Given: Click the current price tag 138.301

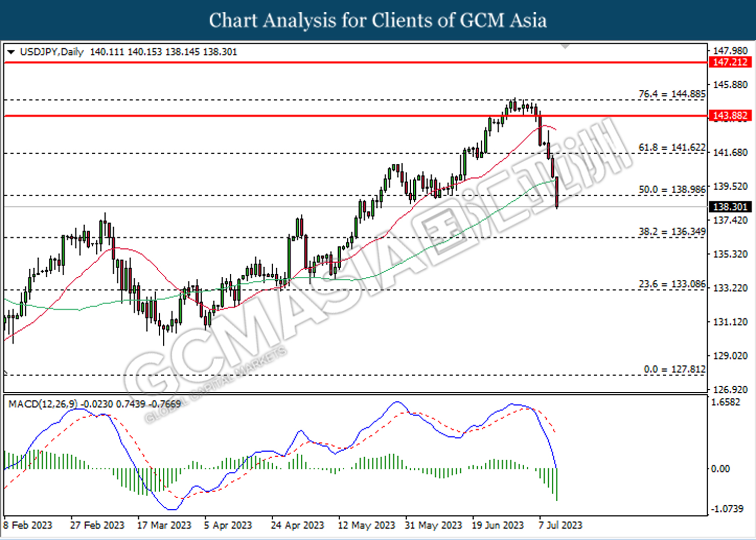Looking at the screenshot, I should (x=730, y=207).
